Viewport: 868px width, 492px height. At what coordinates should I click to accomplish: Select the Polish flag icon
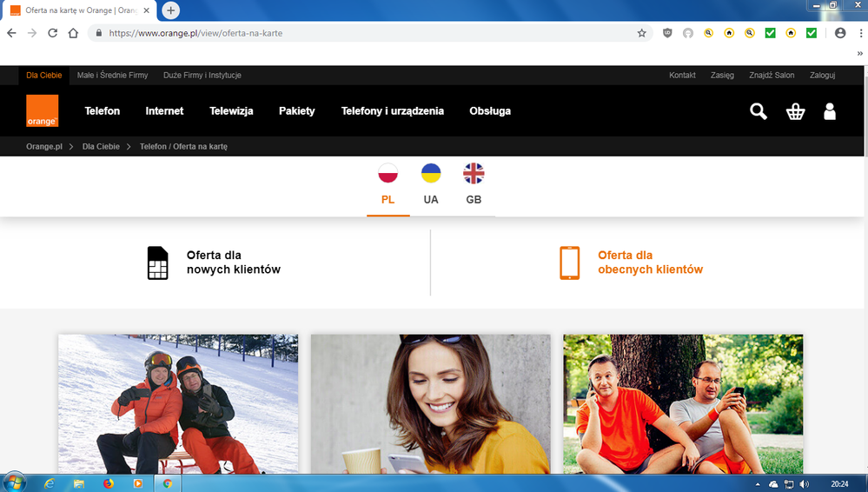click(388, 174)
